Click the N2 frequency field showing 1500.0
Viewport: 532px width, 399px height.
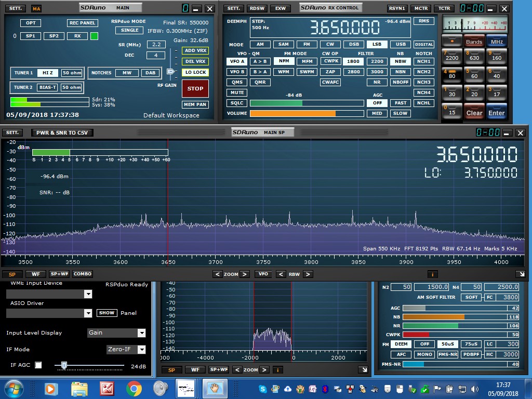click(432, 287)
